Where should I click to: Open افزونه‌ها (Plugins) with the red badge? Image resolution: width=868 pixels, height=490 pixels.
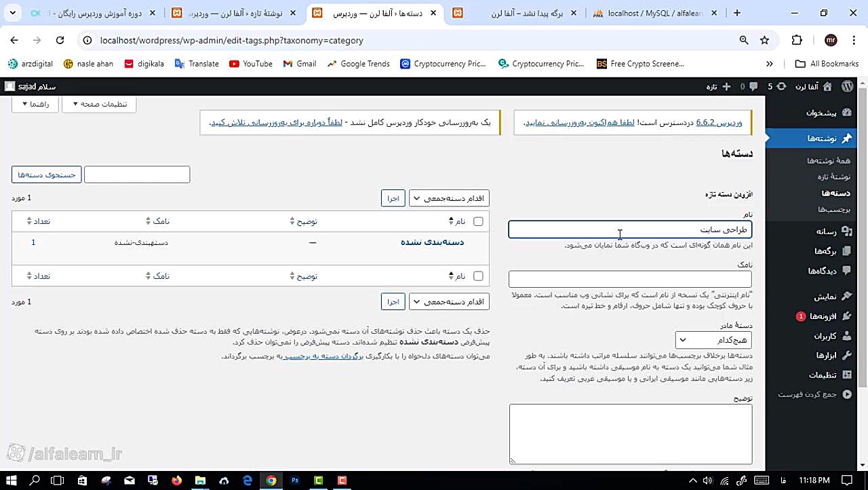coord(824,316)
